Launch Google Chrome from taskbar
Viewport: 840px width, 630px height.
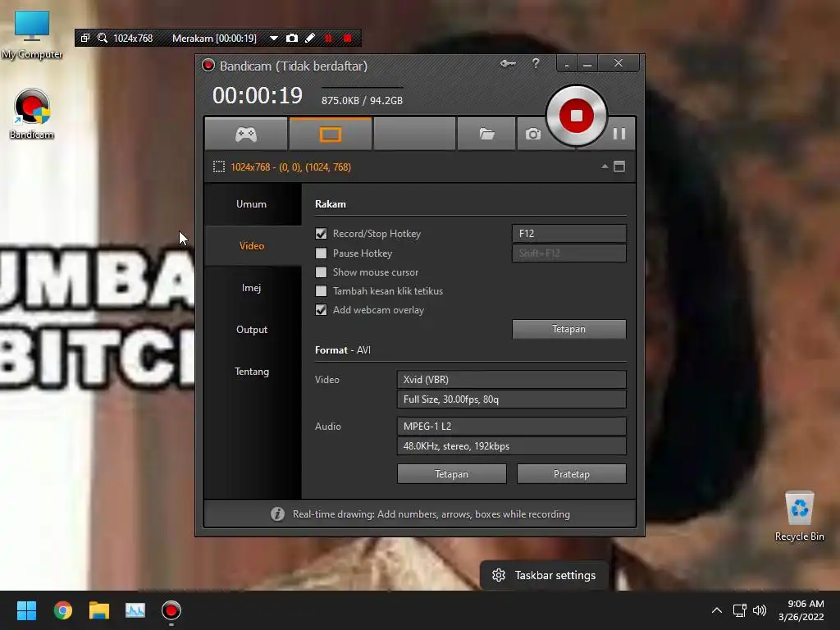tap(62, 610)
